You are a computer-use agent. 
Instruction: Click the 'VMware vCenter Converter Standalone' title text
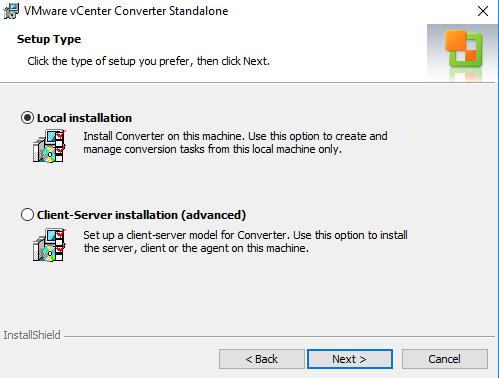[126, 11]
